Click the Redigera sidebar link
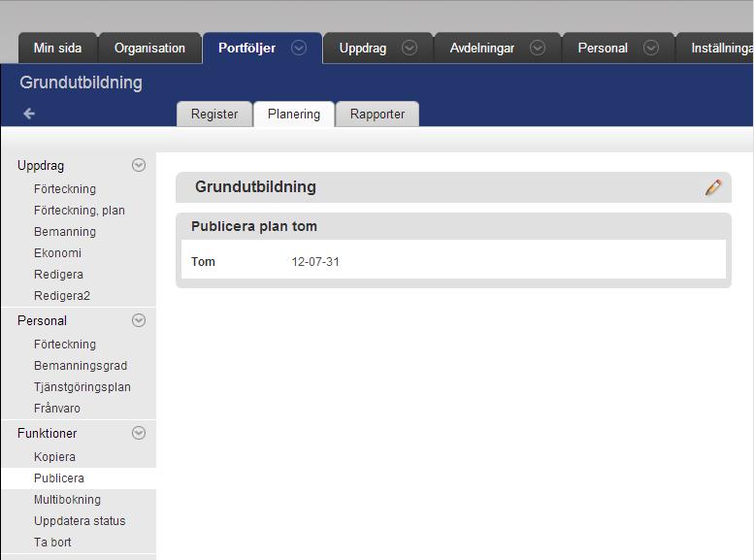 (58, 275)
